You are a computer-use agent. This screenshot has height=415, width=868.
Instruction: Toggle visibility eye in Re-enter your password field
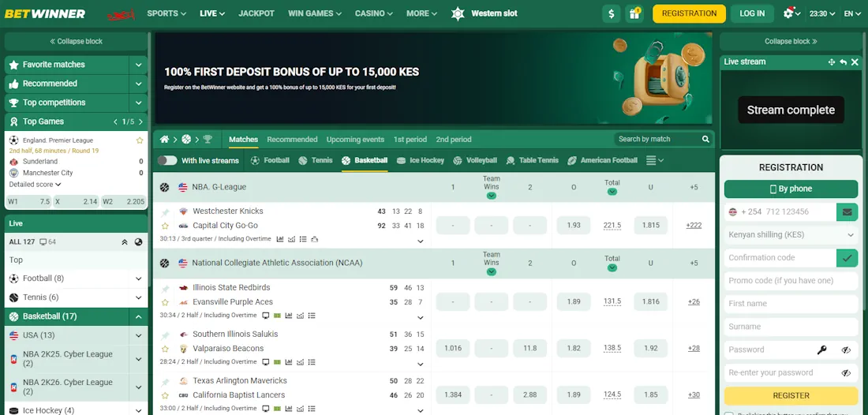(846, 373)
